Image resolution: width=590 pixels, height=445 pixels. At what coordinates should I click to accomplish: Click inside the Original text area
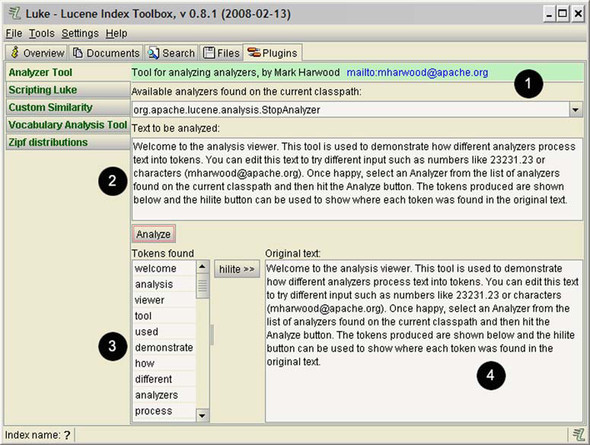point(424,341)
